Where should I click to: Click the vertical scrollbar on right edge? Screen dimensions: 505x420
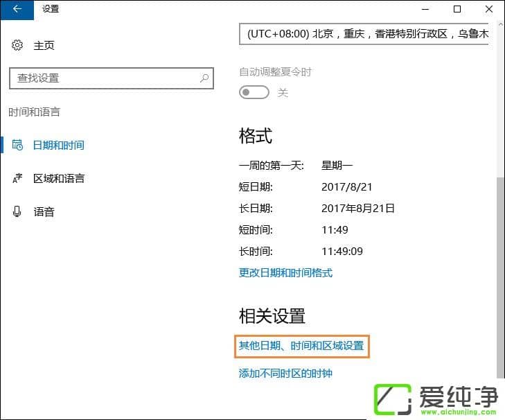(500, 263)
